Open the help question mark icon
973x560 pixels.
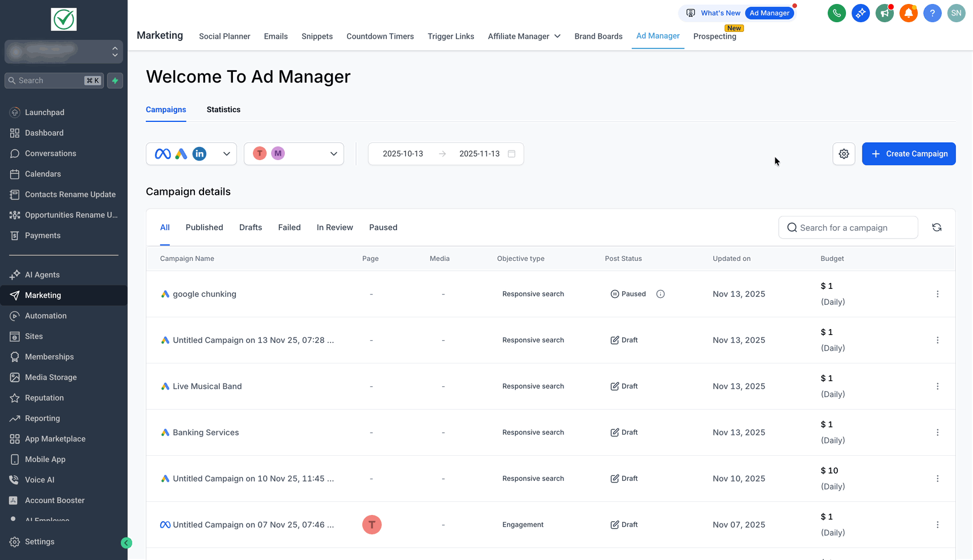click(x=932, y=13)
